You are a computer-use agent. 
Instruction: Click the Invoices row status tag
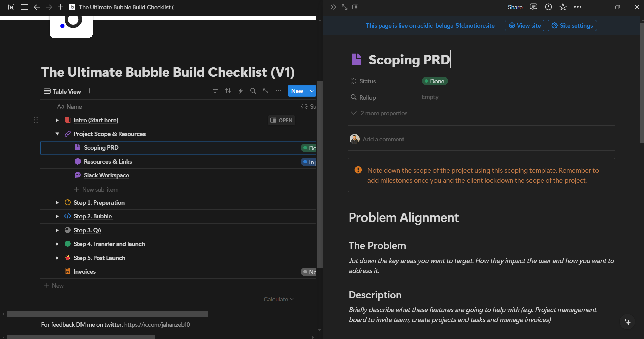tap(309, 272)
